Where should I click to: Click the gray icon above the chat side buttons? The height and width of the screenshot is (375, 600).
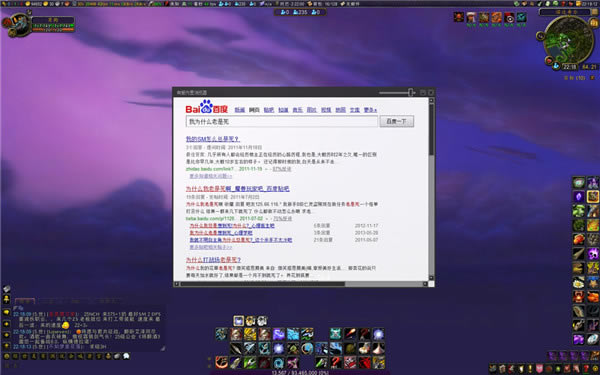tap(7, 289)
